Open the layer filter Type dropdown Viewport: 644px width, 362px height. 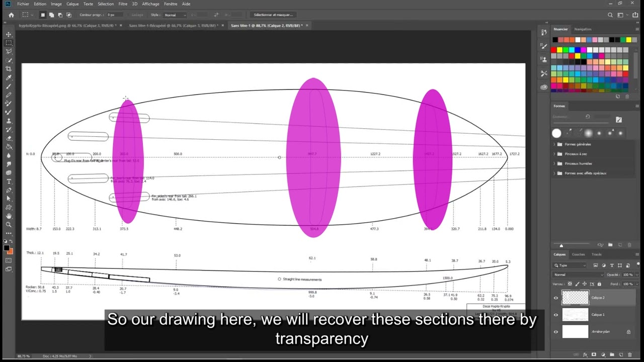570,265
